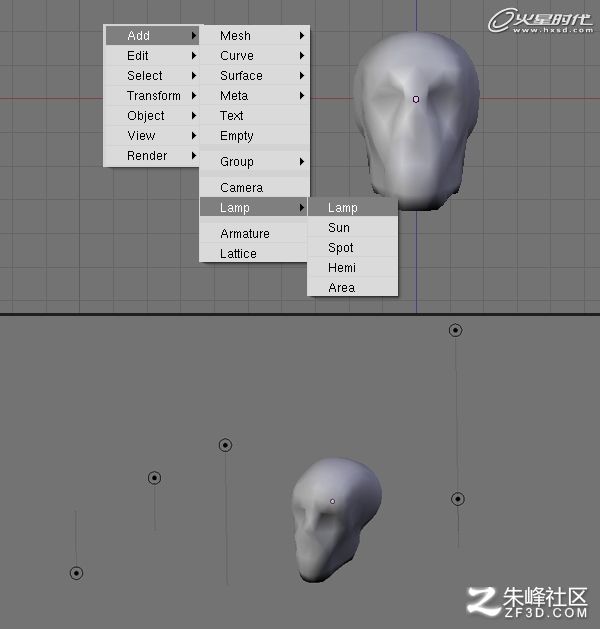The image size is (600, 629).
Task: Expand the Group submenu
Action: click(254, 162)
